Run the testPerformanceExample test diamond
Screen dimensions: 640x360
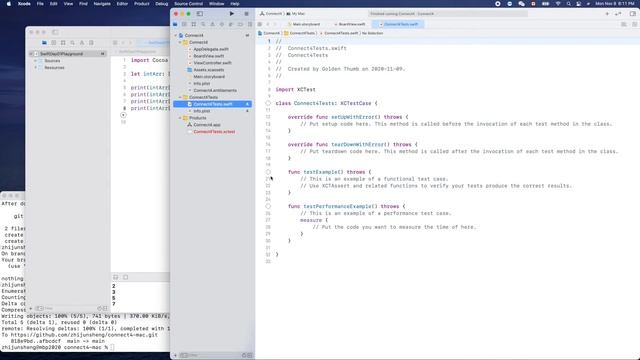pyautogui.click(x=268, y=206)
